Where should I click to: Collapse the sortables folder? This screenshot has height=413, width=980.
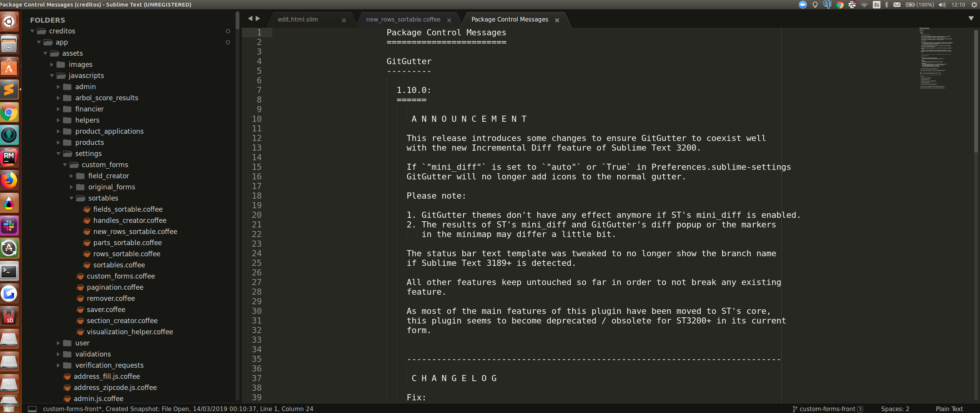tap(71, 198)
